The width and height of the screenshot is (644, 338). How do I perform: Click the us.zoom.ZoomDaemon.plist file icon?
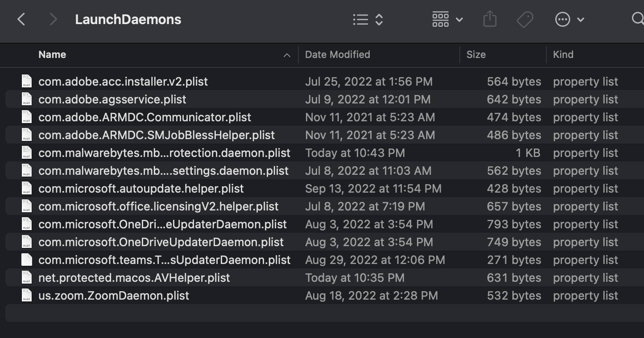click(27, 296)
